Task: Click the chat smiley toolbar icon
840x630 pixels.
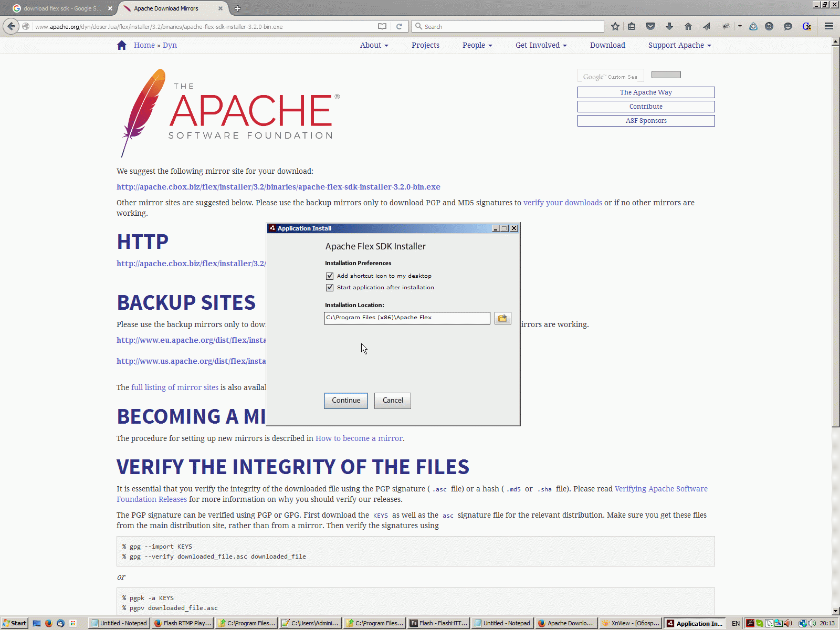Action: [x=787, y=26]
